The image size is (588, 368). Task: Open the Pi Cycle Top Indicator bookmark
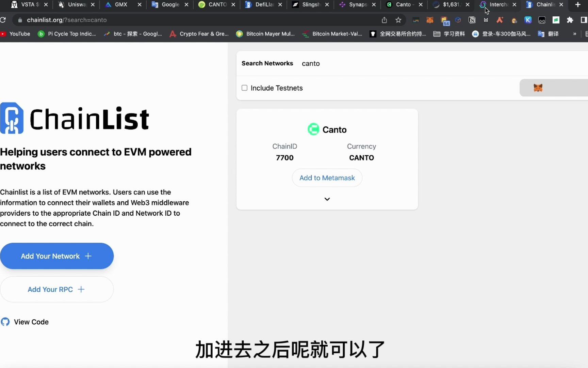(x=67, y=34)
